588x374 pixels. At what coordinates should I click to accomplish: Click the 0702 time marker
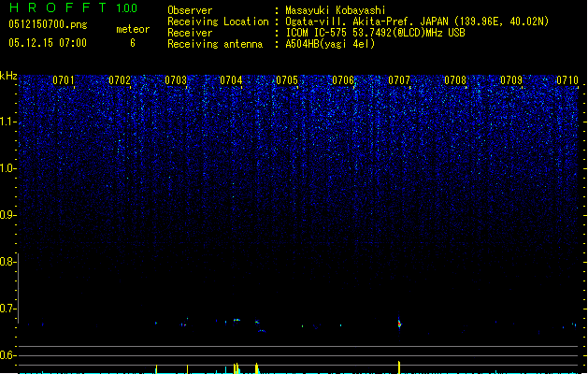[x=120, y=79]
